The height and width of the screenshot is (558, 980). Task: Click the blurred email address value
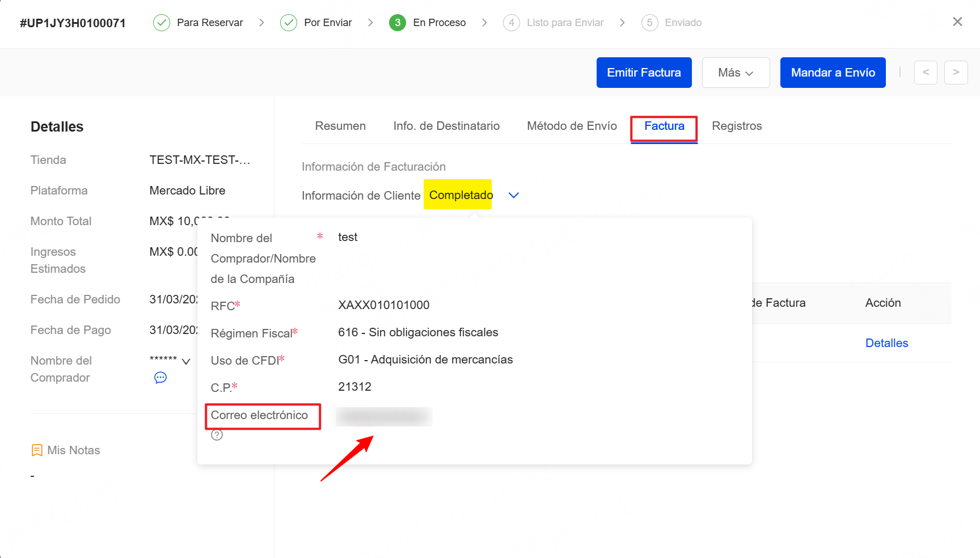pyautogui.click(x=384, y=417)
